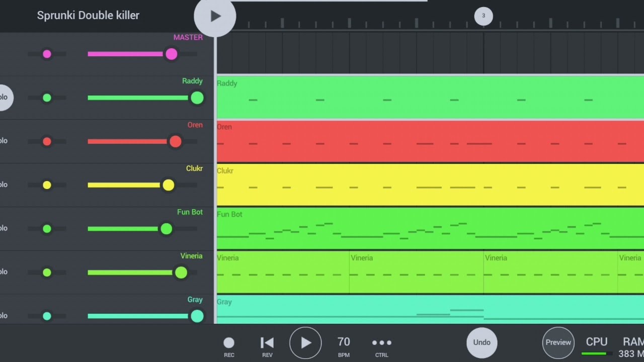Image resolution: width=644 pixels, height=362 pixels.
Task: Select the Gray clip in playlist
Action: tap(430, 309)
